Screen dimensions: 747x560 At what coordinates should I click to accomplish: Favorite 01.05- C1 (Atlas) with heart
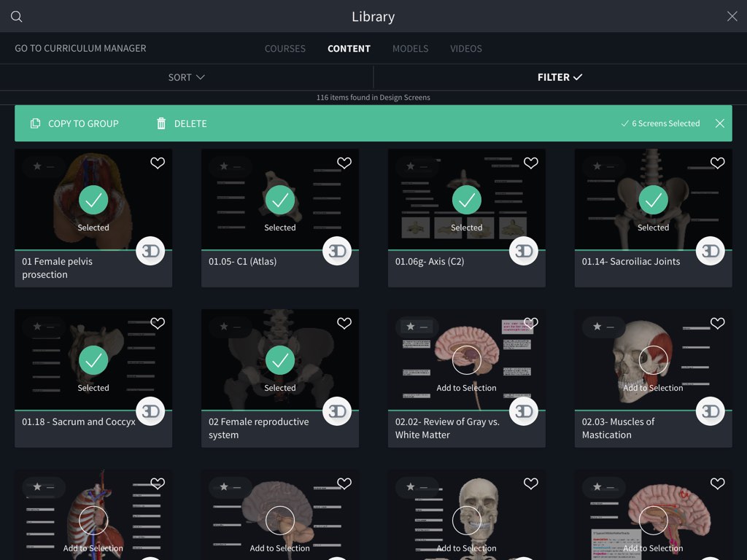pyautogui.click(x=344, y=163)
